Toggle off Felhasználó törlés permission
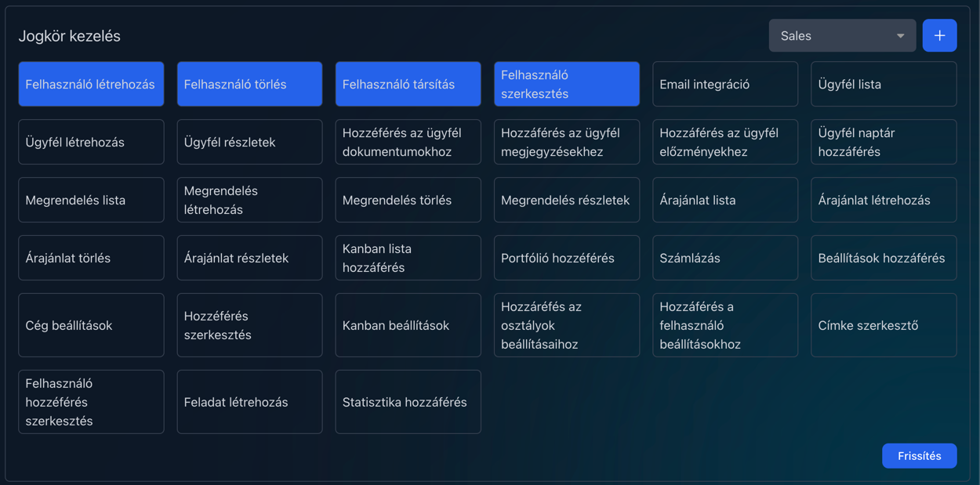The width and height of the screenshot is (980, 485). coord(249,85)
